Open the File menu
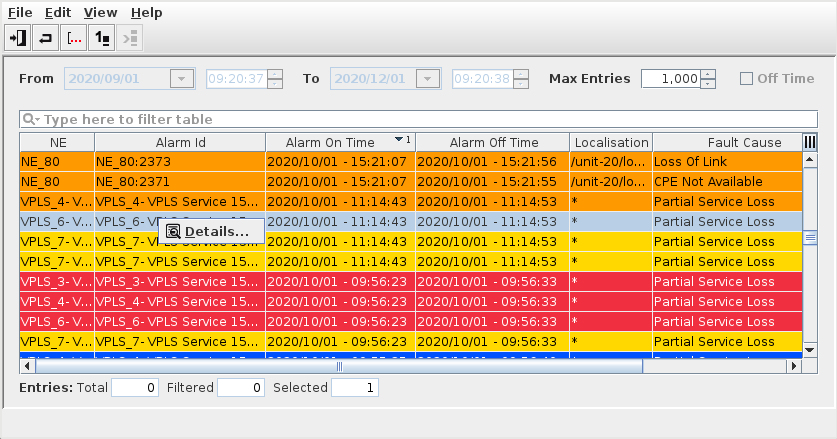 click(x=21, y=13)
